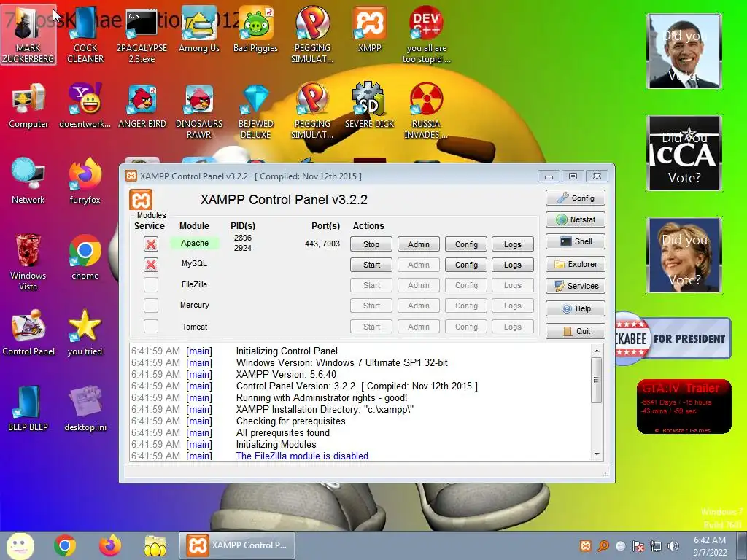Screen dimensions: 747x560
Task: Select the SEVERE DICK desktop icon
Action: 369,106
